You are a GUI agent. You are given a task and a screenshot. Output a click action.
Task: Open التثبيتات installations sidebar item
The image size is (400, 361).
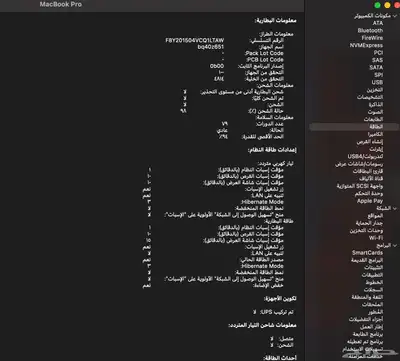pos(374,267)
